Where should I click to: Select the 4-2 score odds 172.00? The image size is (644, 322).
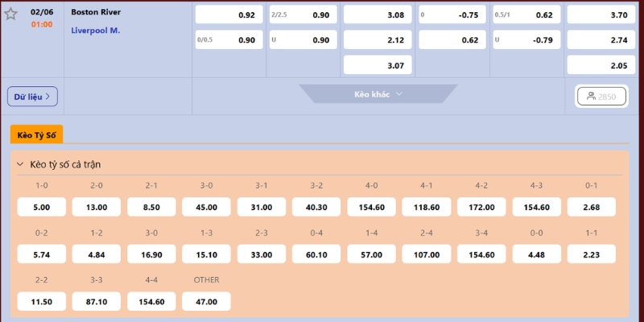pyautogui.click(x=481, y=207)
